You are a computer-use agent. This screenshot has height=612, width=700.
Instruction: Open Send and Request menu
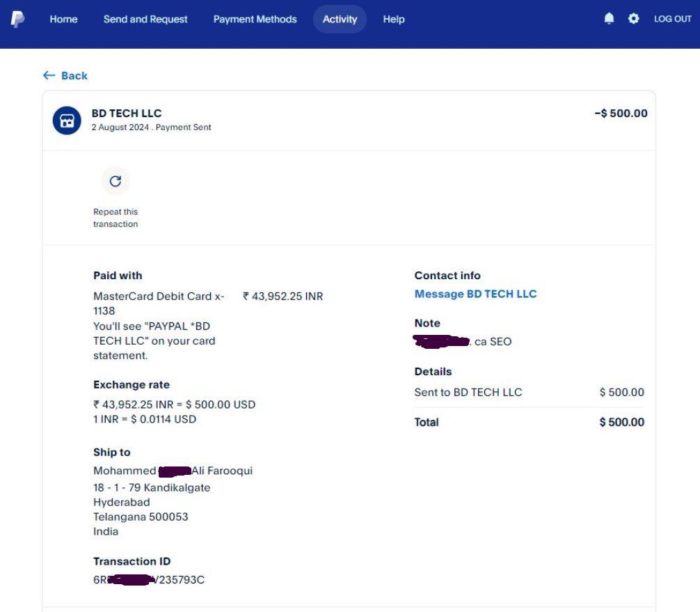pyautogui.click(x=145, y=19)
